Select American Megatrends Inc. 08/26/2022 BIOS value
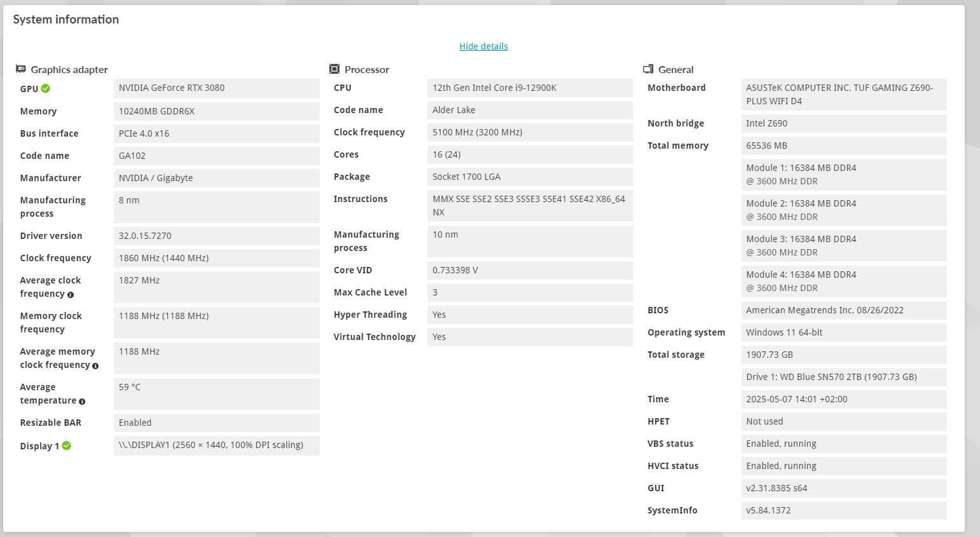This screenshot has width=980, height=537. tap(844, 310)
